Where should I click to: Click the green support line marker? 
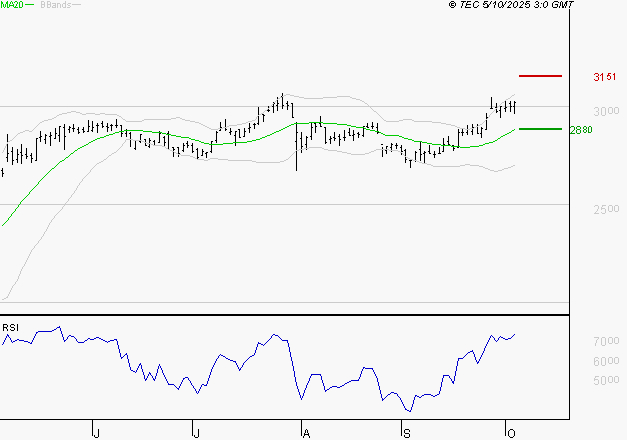click(540, 129)
